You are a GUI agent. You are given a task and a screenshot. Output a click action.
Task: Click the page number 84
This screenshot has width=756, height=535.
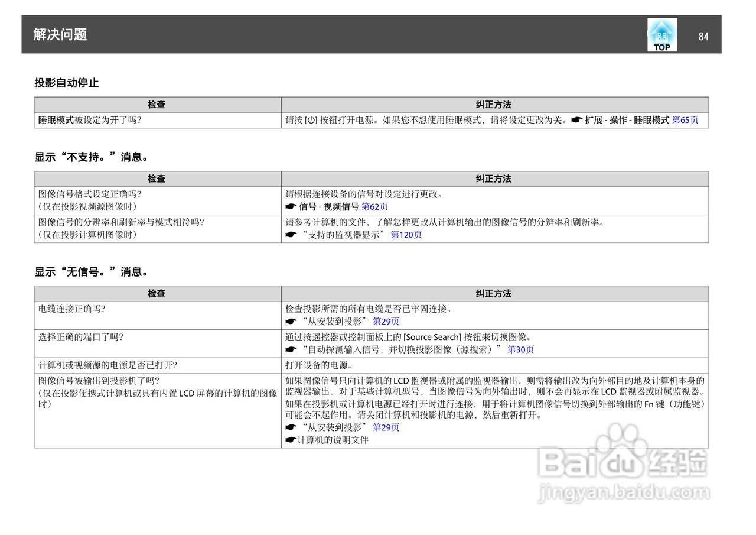click(x=703, y=36)
